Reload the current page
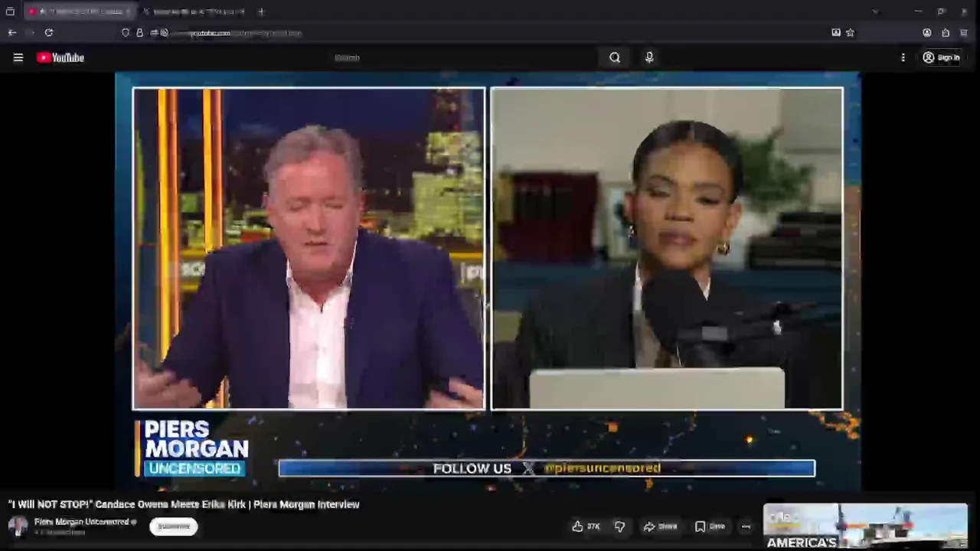This screenshot has width=980, height=551. (x=49, y=33)
